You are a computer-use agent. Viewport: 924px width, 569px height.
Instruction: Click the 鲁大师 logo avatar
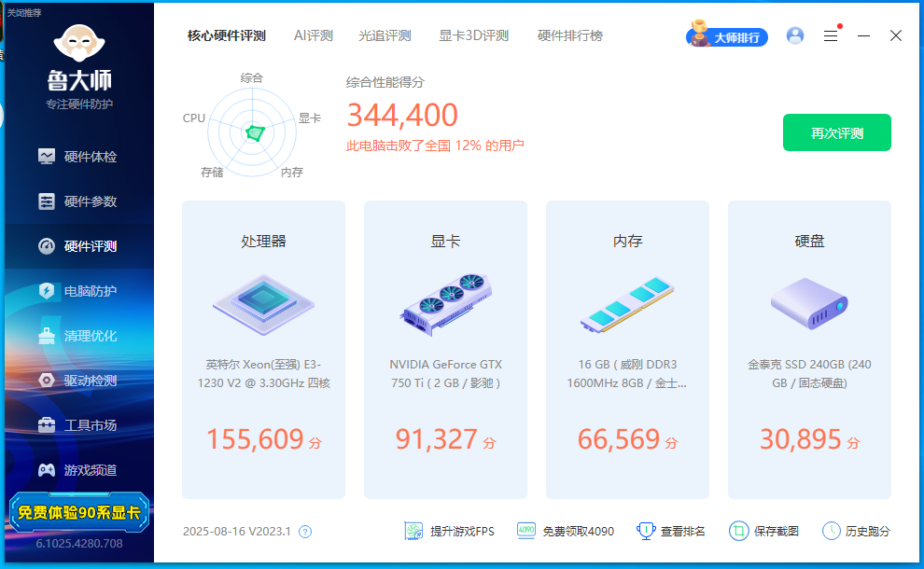(79, 43)
